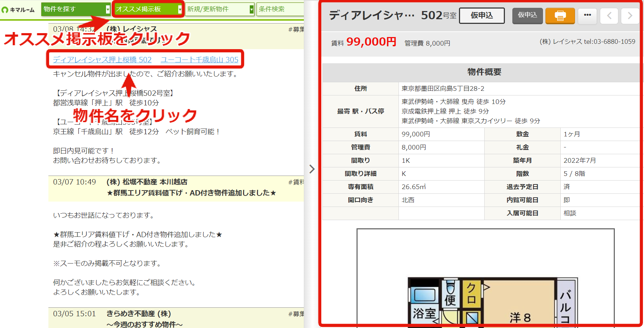Click the 即日内見可能です！ message line

click(84, 151)
